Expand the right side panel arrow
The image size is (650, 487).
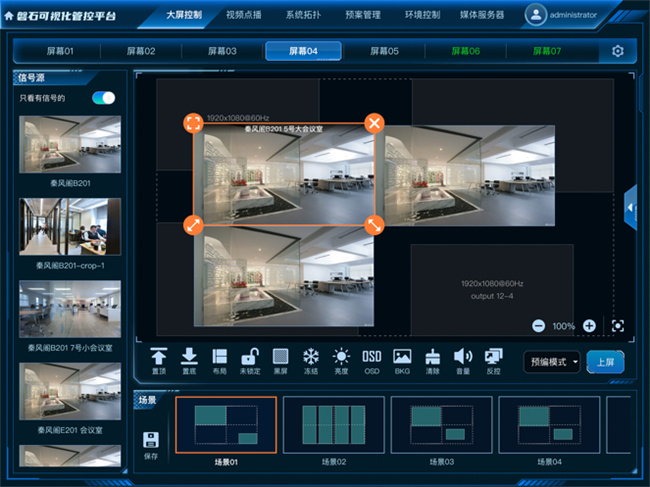(631, 207)
